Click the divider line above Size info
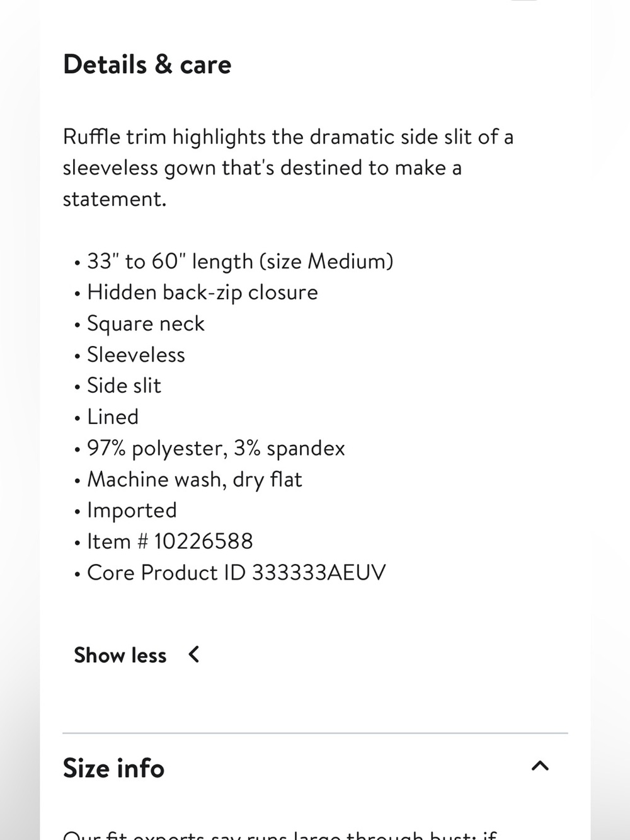The height and width of the screenshot is (840, 630). tap(315, 733)
